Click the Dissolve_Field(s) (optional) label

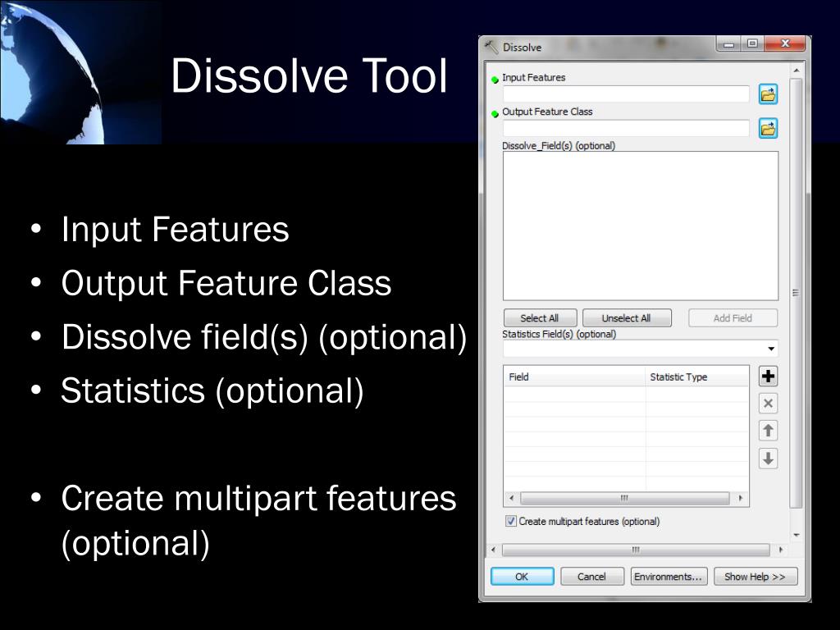point(559,146)
